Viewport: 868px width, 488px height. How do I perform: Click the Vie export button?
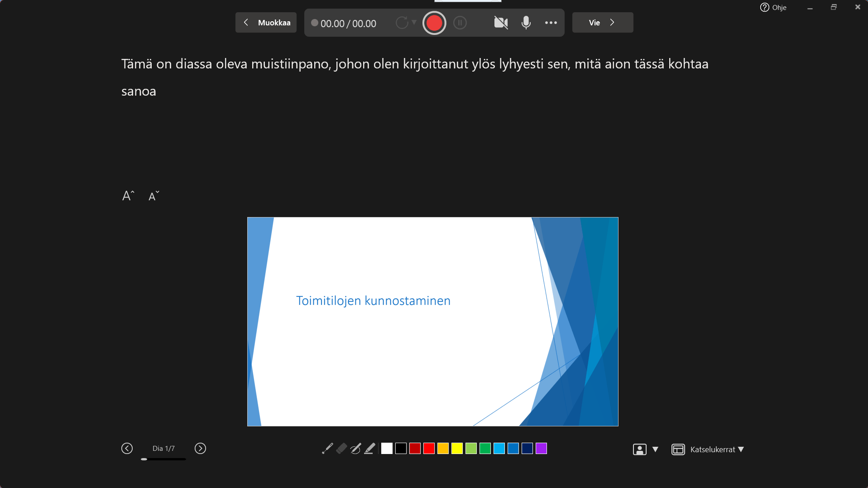[x=603, y=23]
